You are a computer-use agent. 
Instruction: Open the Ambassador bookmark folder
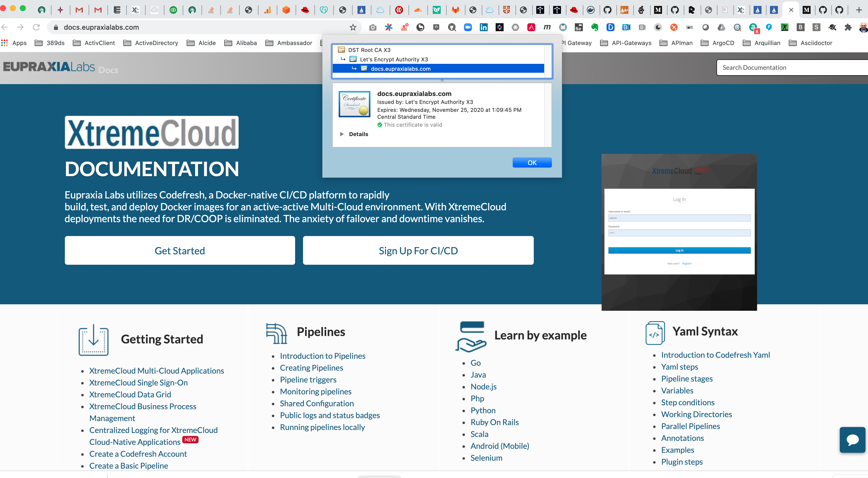289,43
